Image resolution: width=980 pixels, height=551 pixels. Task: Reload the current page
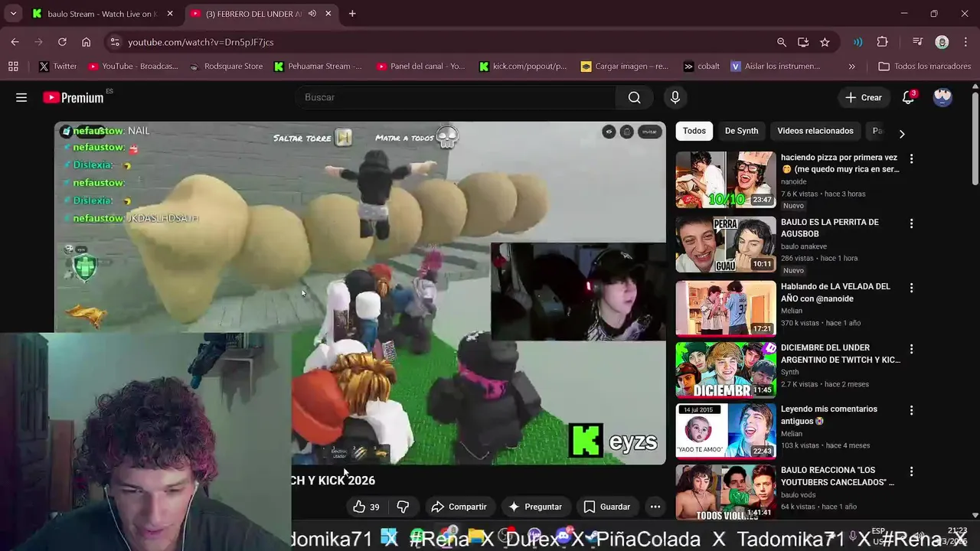pyautogui.click(x=62, y=42)
